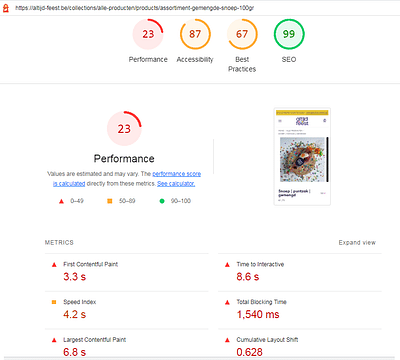
Task: Click the Performance label under the top gauge
Action: [x=148, y=59]
